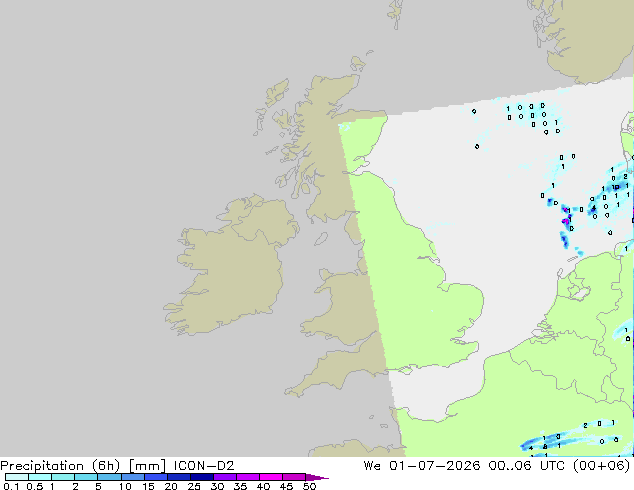Click the '00..06 UTC' time range text
This screenshot has width=634, height=490.
529,466
